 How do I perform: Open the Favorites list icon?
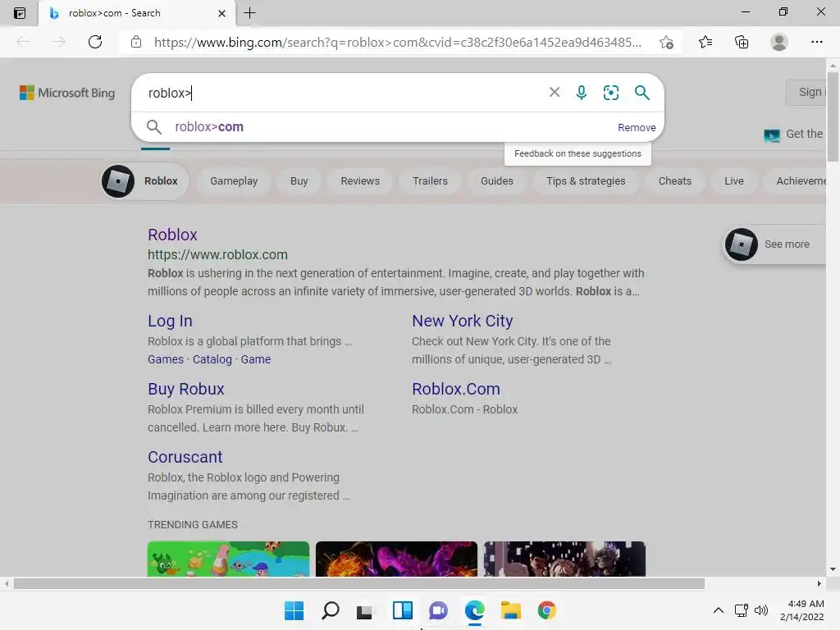(705, 42)
